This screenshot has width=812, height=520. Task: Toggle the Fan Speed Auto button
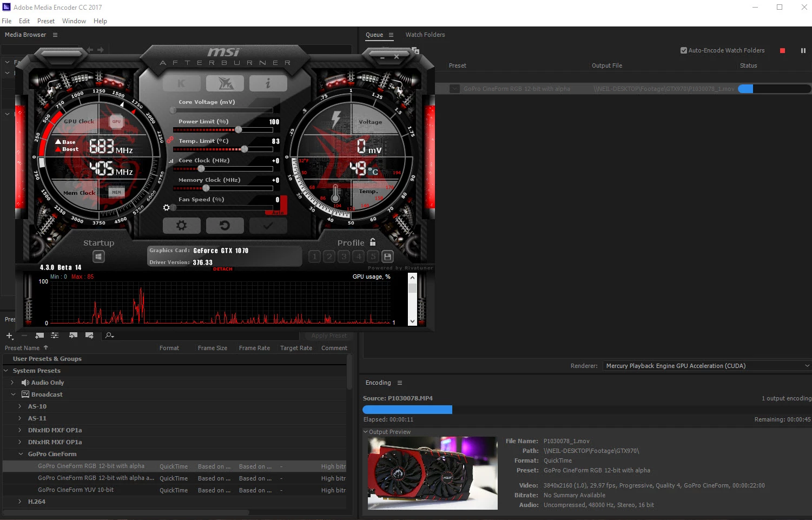point(278,213)
